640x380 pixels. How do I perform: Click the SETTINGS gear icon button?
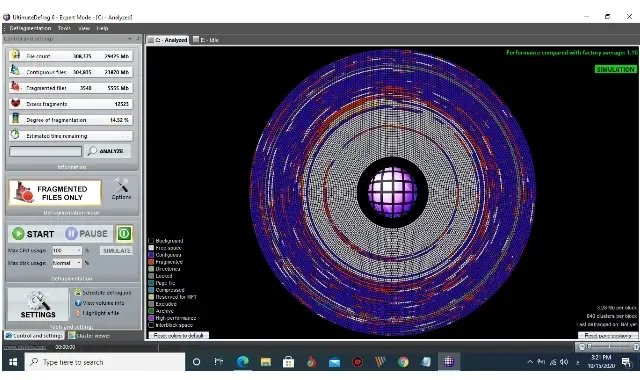(38, 304)
